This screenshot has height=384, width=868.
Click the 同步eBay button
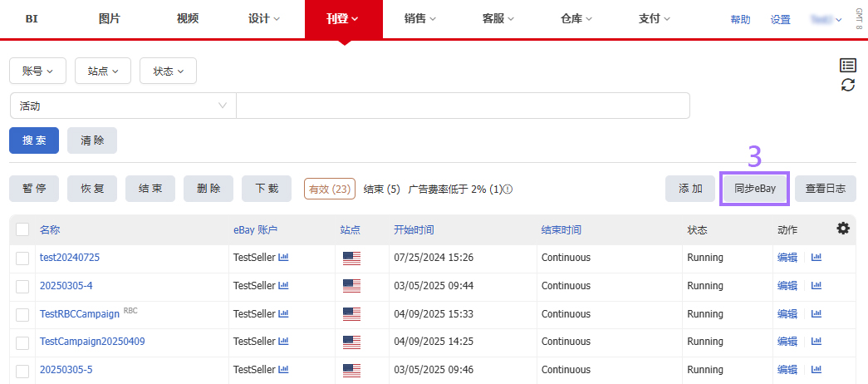[x=754, y=189]
